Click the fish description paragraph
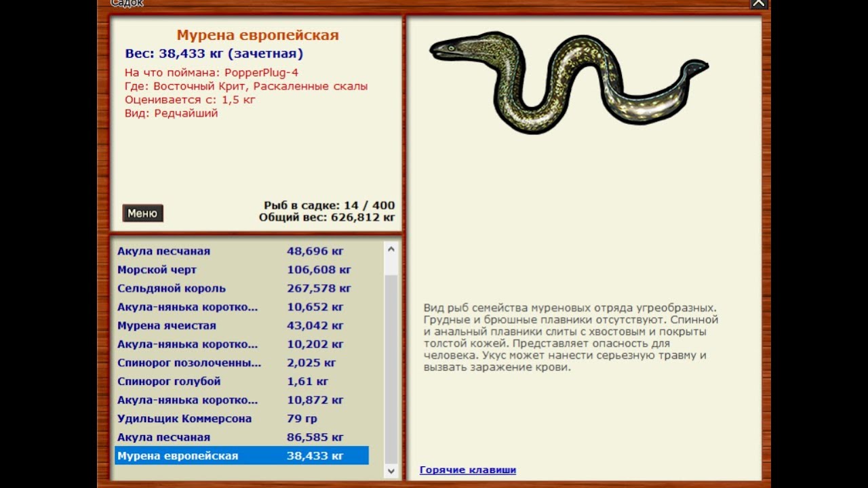 click(571, 338)
